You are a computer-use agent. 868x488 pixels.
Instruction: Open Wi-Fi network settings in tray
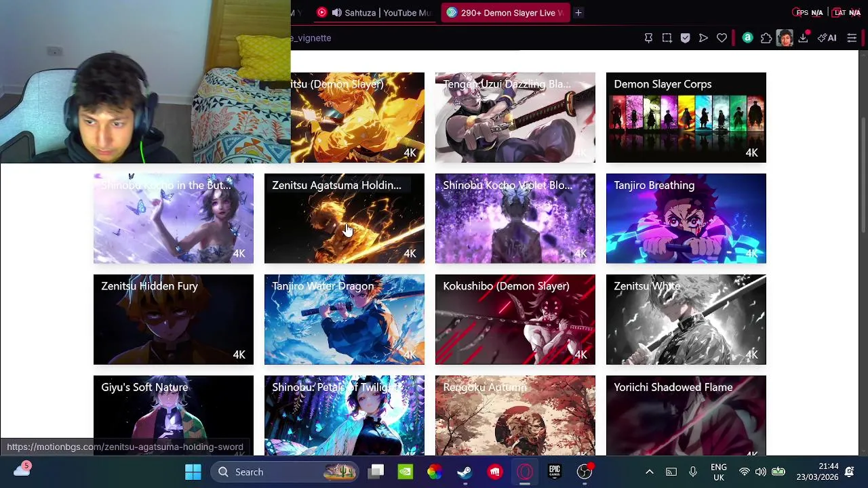pyautogui.click(x=745, y=472)
